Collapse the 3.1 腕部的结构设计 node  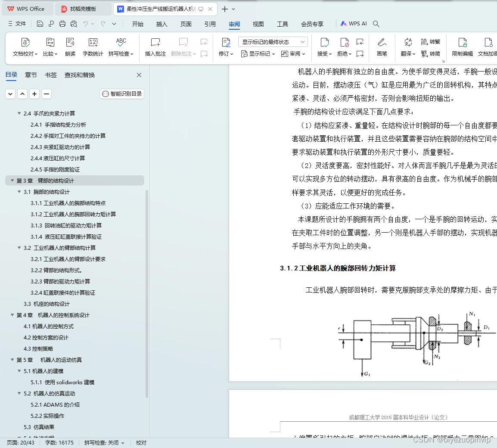(19, 192)
